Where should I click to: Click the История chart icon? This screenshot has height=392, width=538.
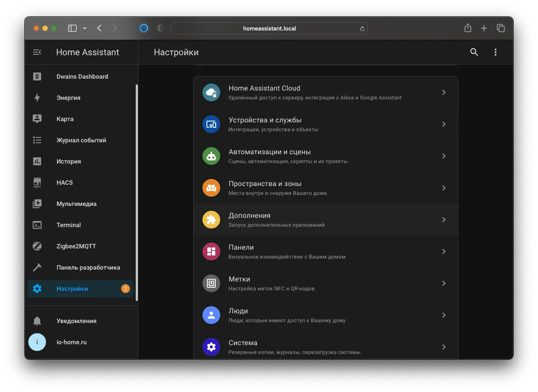pos(37,161)
